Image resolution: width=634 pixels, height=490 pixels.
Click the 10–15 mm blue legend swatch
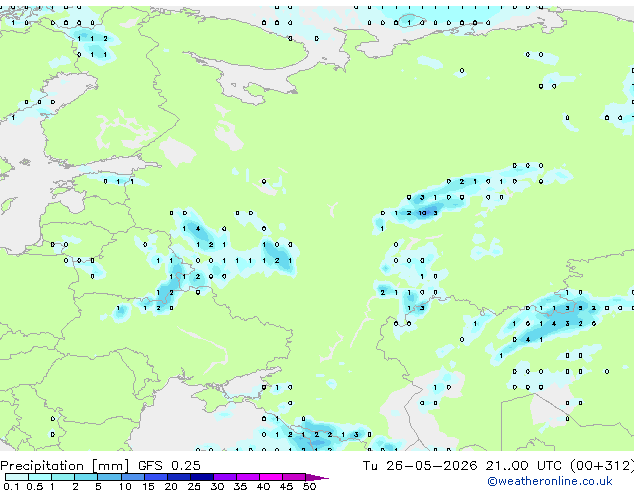[132, 477]
